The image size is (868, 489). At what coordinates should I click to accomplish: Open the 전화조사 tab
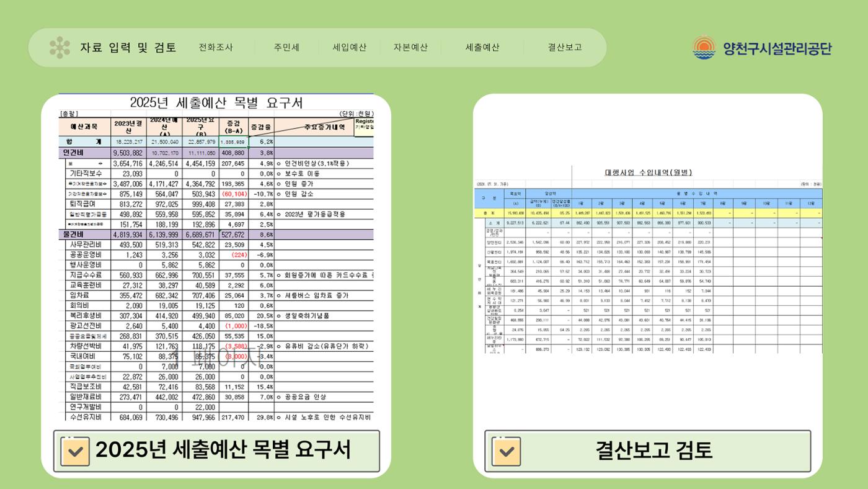216,47
